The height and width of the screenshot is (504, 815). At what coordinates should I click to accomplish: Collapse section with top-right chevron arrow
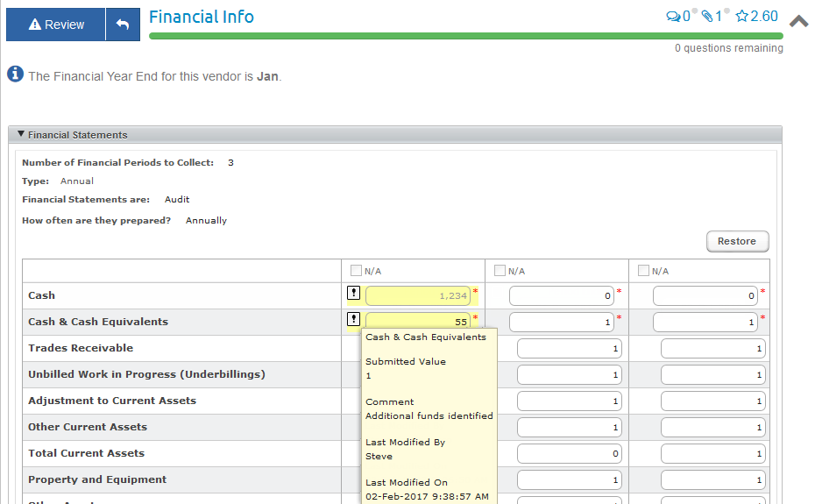(799, 21)
